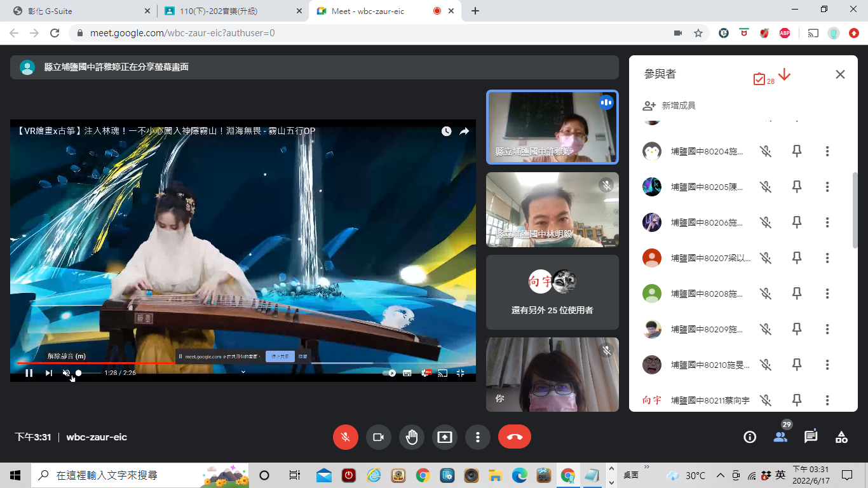
Task: Open a new Chrome tab
Action: [x=475, y=11]
